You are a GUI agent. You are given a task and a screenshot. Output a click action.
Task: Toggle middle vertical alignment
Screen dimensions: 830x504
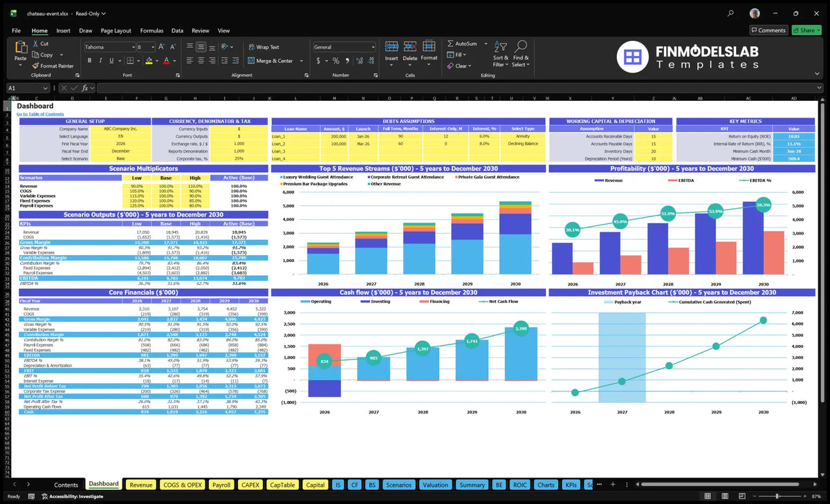coord(202,47)
